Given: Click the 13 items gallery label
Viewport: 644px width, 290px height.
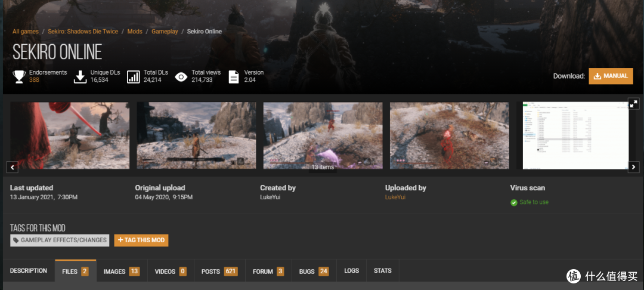Looking at the screenshot, I should 323,167.
